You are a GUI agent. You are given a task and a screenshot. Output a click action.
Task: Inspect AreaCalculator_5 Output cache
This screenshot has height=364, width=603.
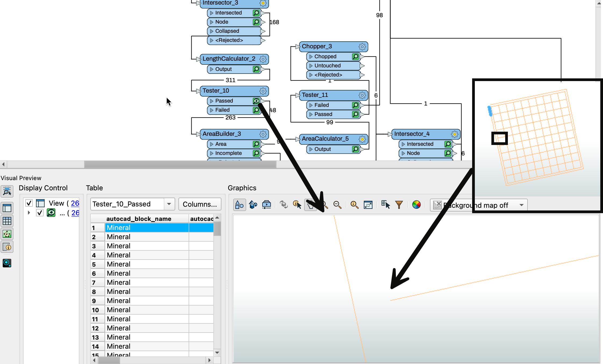pyautogui.click(x=356, y=149)
